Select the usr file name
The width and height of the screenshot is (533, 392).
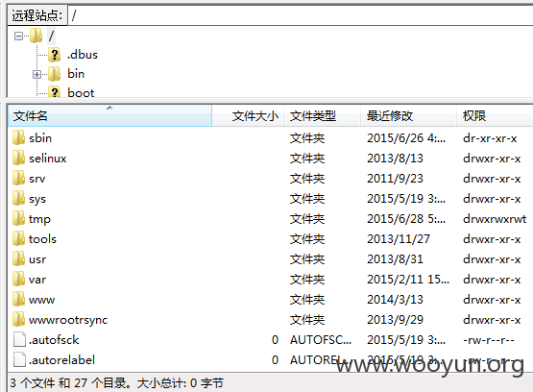click(37, 259)
